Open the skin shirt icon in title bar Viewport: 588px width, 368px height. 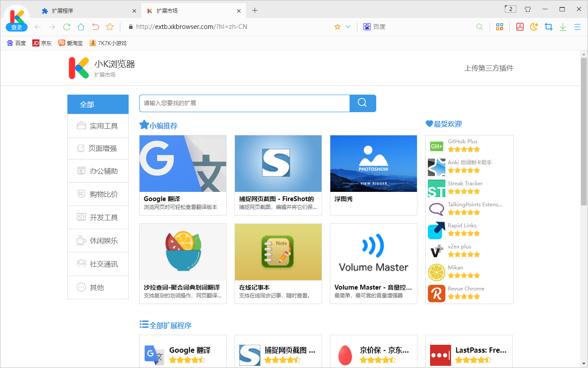click(x=528, y=9)
